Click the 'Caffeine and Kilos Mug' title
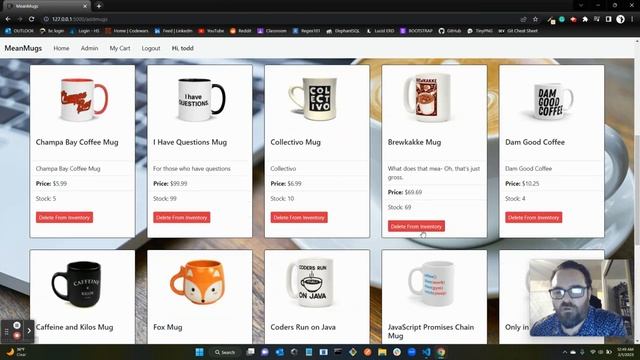640x360 pixels. (x=74, y=327)
